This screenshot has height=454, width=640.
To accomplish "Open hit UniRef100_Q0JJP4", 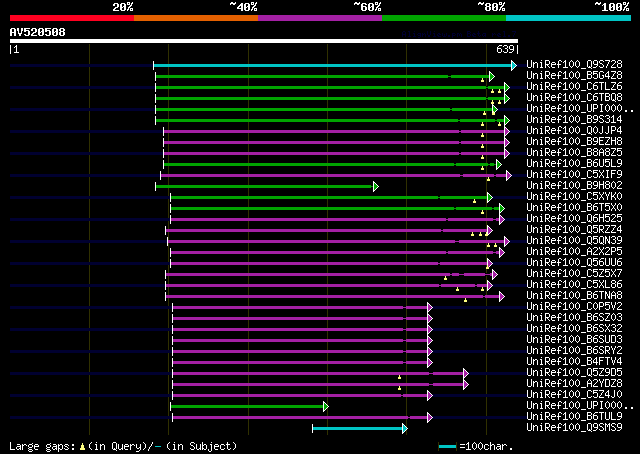I will (x=574, y=131).
